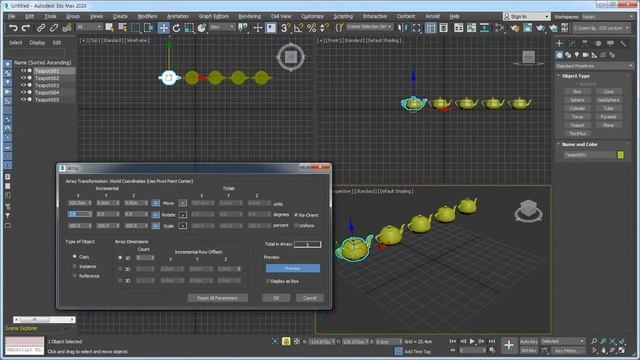The width and height of the screenshot is (640, 360).
Task: Select the Bind to Space Warp tool
Action: coord(67,28)
